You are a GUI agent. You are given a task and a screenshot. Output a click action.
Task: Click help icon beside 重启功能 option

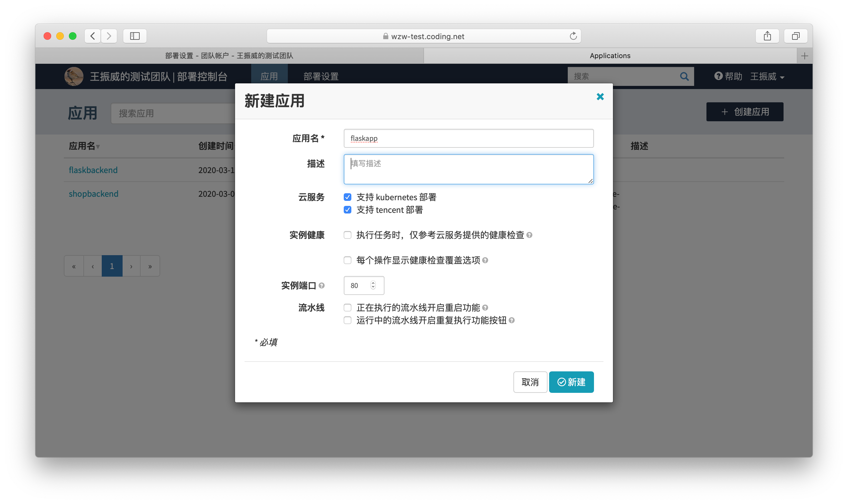485,308
